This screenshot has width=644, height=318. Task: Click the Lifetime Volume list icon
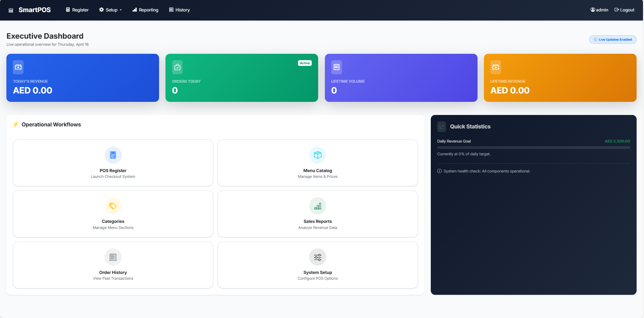point(336,67)
